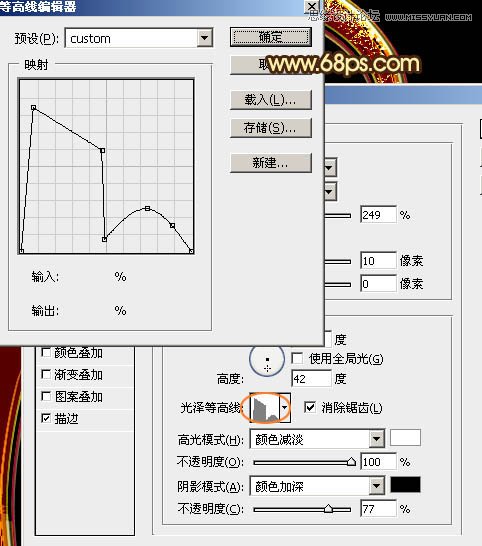Viewport: 482px width, 546px height.
Task: Click the 载入(L)... button
Action: click(271, 100)
